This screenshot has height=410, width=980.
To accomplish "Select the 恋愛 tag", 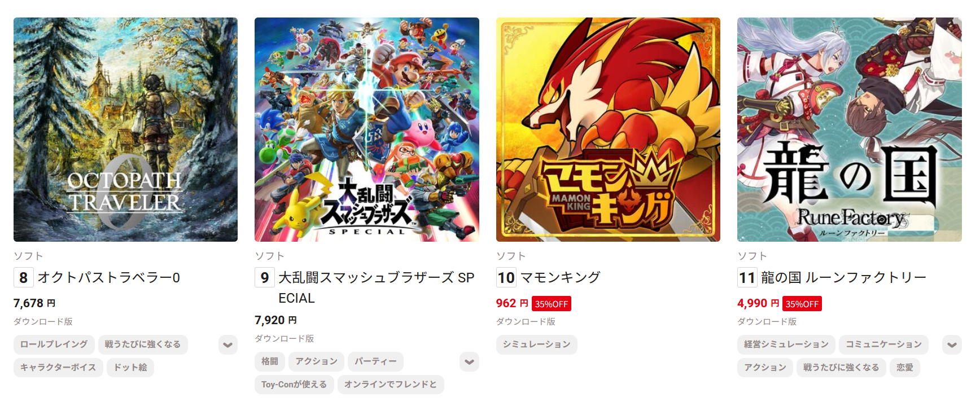I will tap(905, 368).
